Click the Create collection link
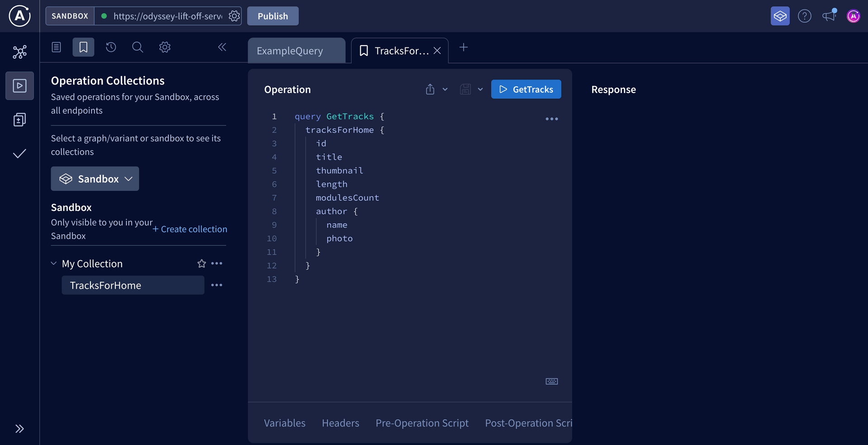868x445 pixels. (190, 229)
